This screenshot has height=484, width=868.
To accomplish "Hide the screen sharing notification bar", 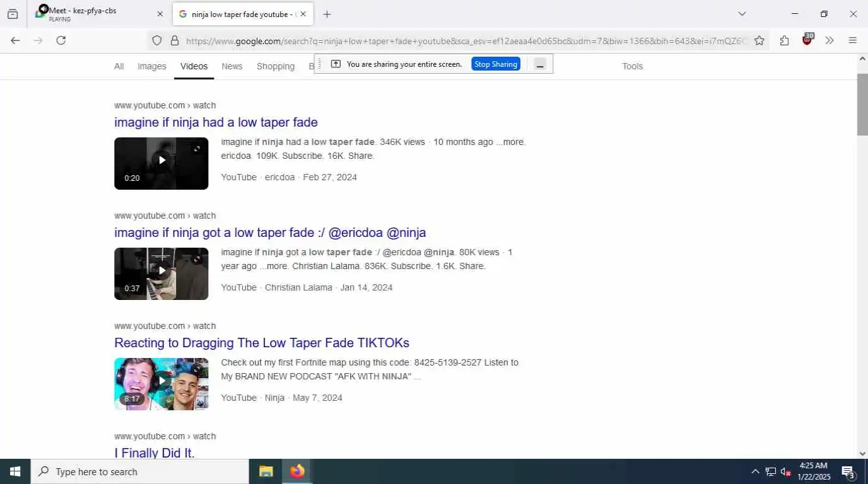I will 540,64.
